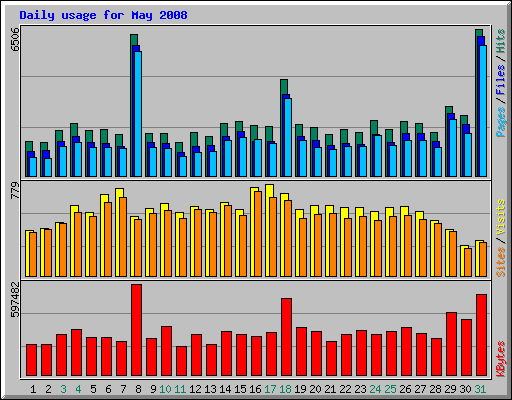Click day 29 on the x-axis

pos(450,389)
